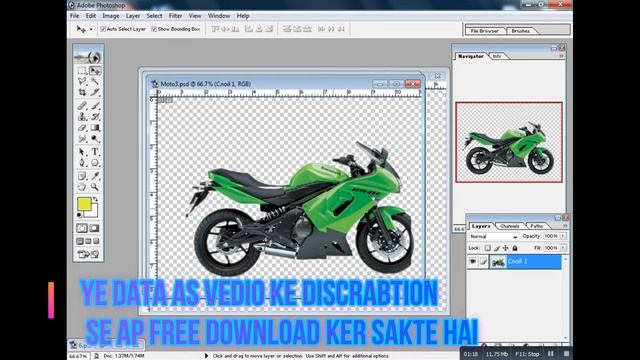Viewport: 640px width, 360px height.
Task: Select the Blur tool
Action: (82, 138)
